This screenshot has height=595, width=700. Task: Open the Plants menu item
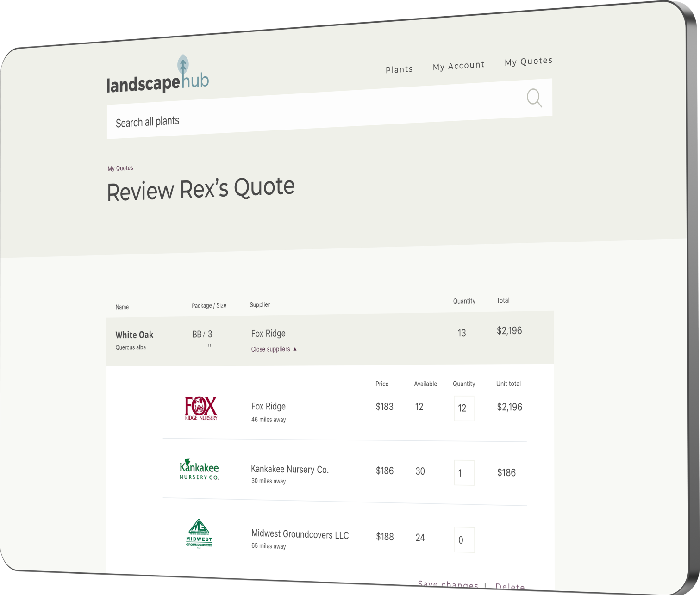(x=399, y=69)
